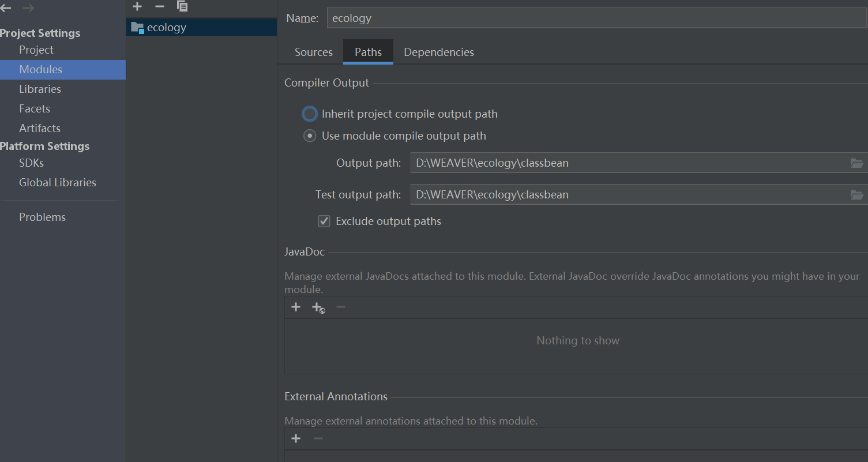This screenshot has height=462, width=868.
Task: Click the back navigation arrow
Action: 6,8
